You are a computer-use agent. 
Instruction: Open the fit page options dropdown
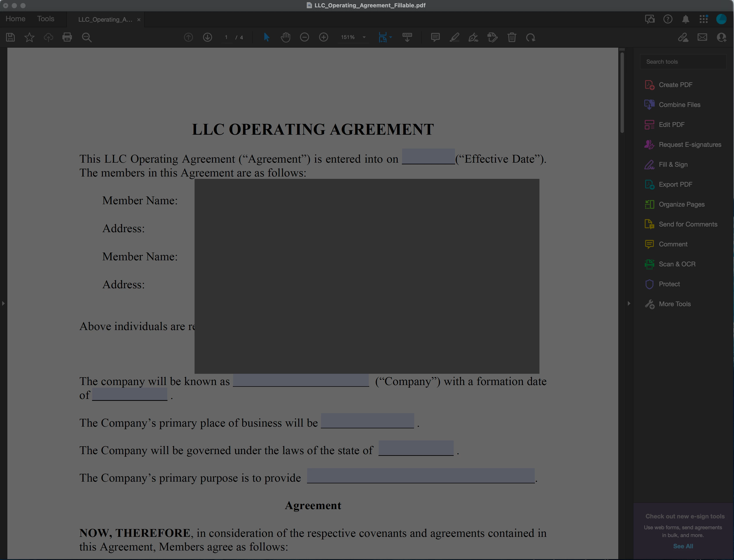click(391, 37)
